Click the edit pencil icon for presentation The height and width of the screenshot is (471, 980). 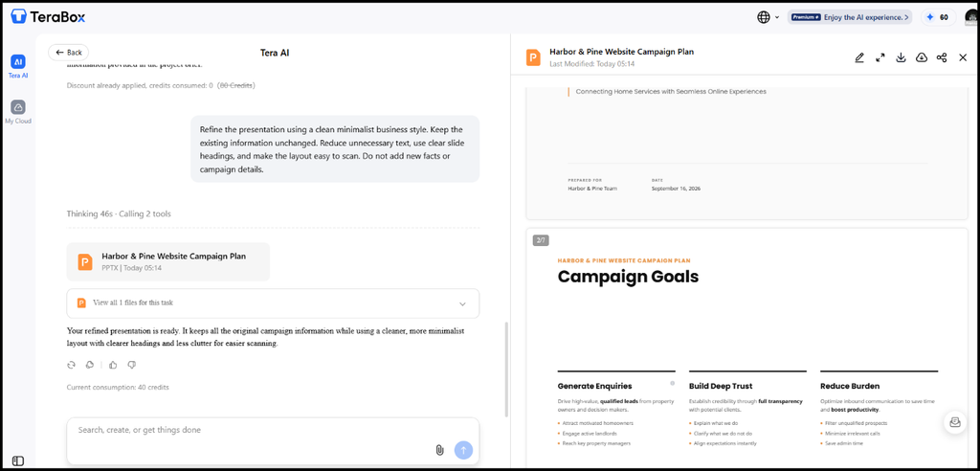click(x=859, y=57)
